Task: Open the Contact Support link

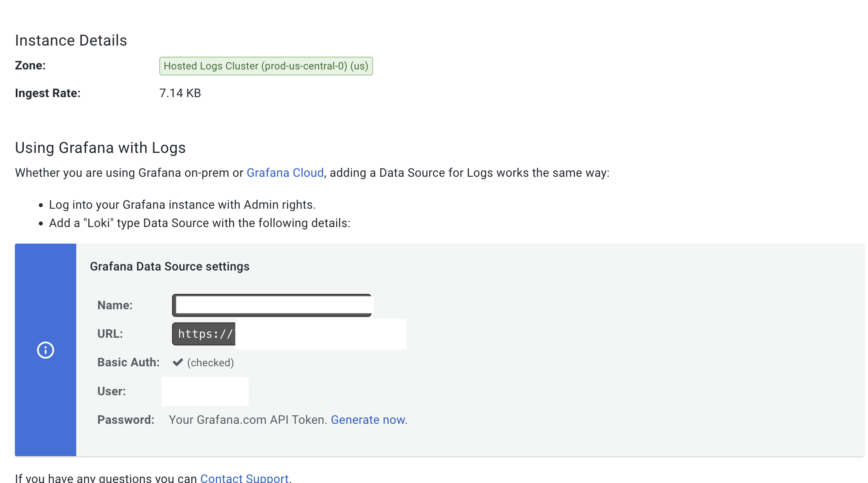Action: [244, 478]
